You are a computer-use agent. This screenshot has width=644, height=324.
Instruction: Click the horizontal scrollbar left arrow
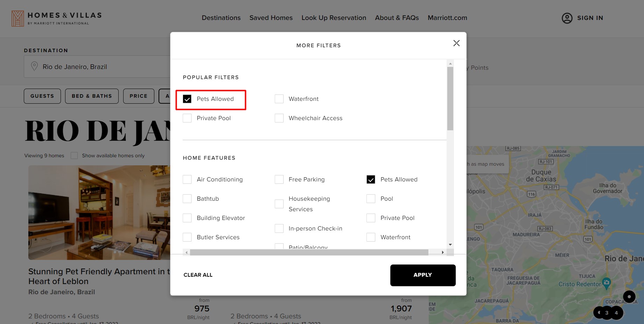coord(187,252)
